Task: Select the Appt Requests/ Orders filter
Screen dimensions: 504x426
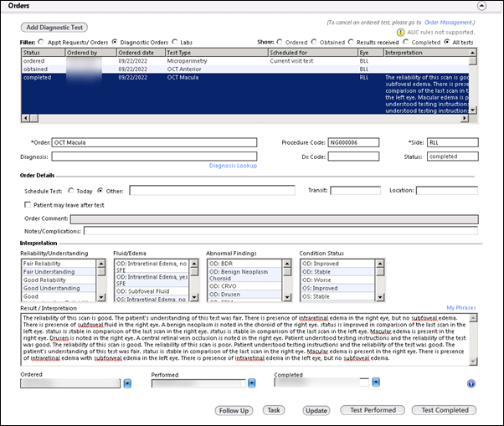Action: [40, 42]
